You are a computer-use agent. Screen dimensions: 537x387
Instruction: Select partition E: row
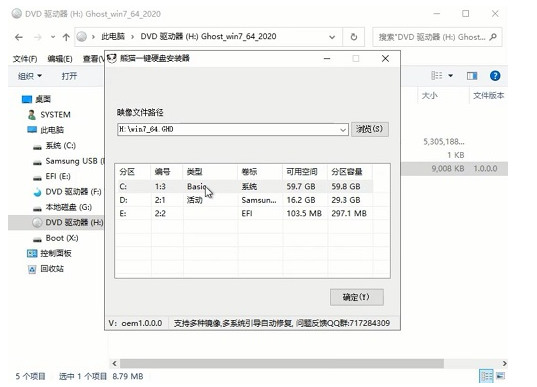click(245, 213)
